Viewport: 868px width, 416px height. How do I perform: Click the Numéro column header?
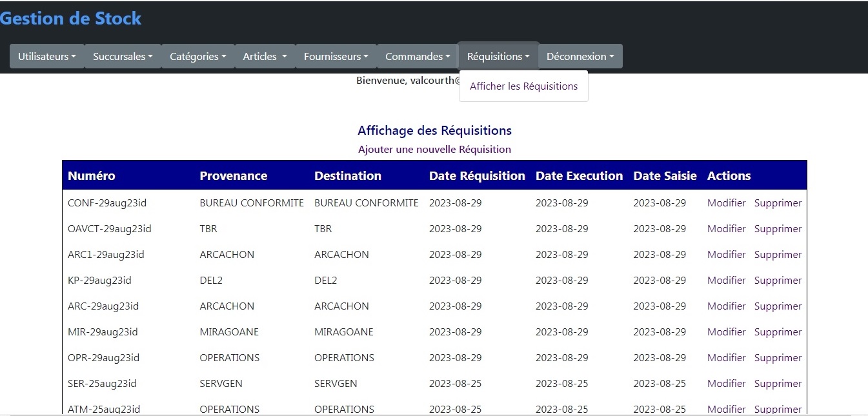[x=92, y=176]
